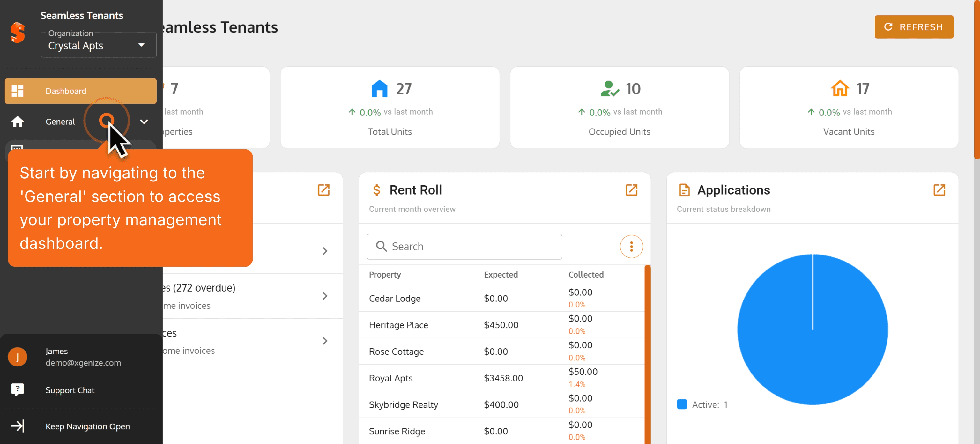The image size is (980, 444).
Task: Click the '(272 overdue)' row text
Action: (204, 288)
